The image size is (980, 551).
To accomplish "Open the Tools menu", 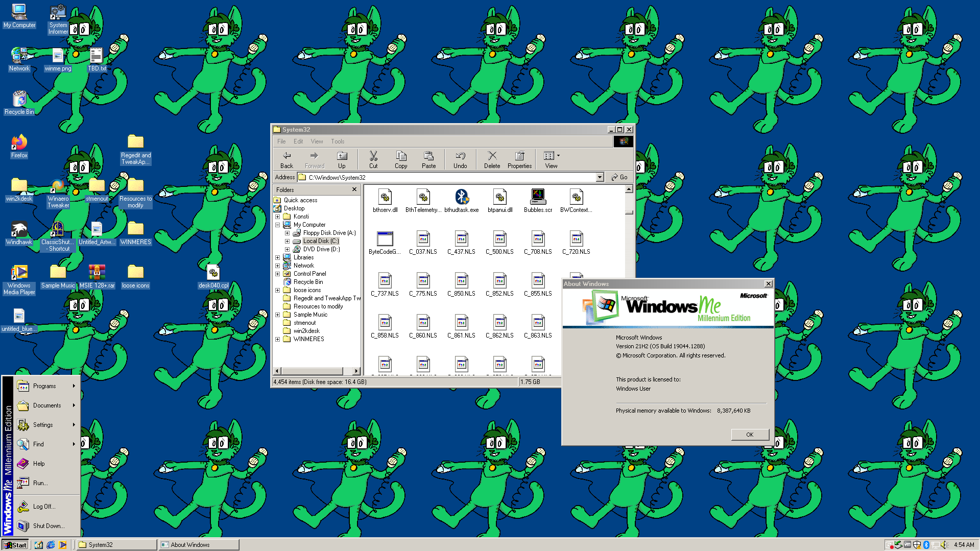I will click(337, 141).
